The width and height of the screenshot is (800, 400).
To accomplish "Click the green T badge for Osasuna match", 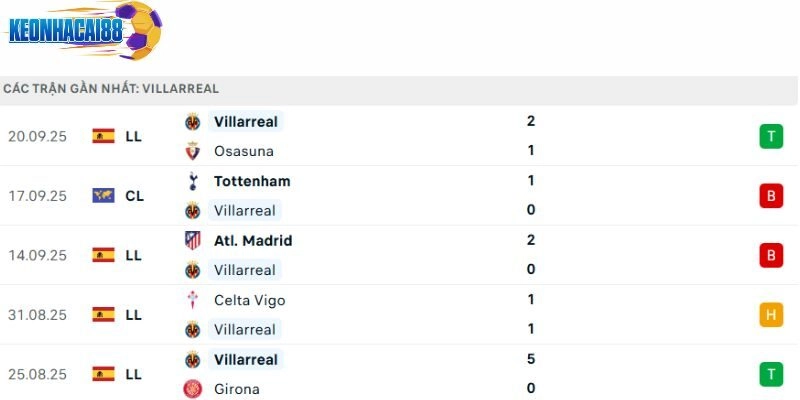I will pyautogui.click(x=770, y=136).
